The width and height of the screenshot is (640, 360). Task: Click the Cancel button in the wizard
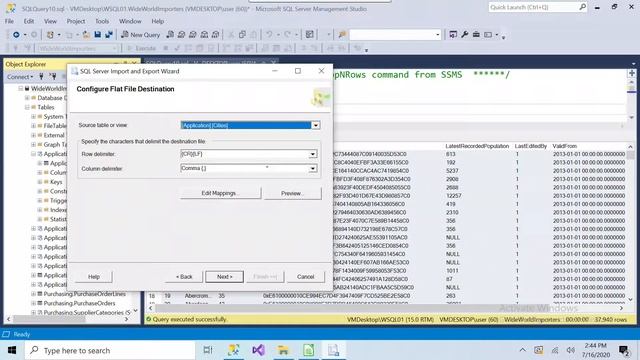coord(305,277)
